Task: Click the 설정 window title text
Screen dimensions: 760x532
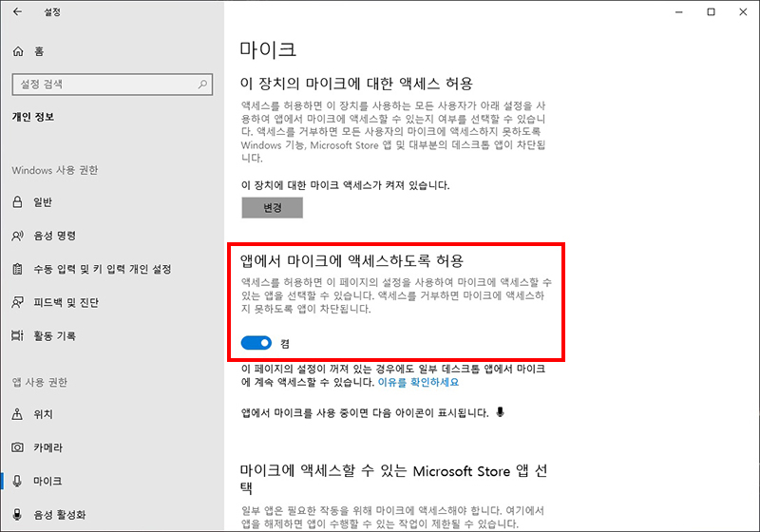Action: tap(52, 11)
